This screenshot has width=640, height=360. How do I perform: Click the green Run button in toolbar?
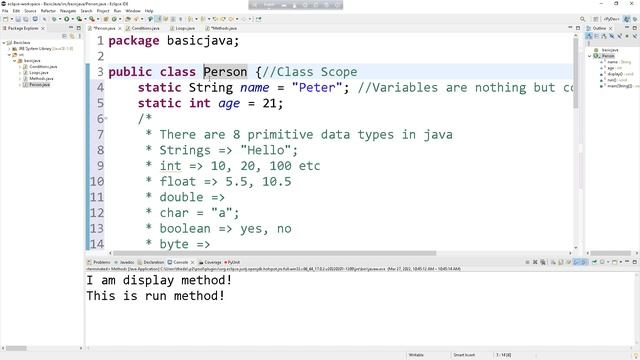[x=67, y=19]
